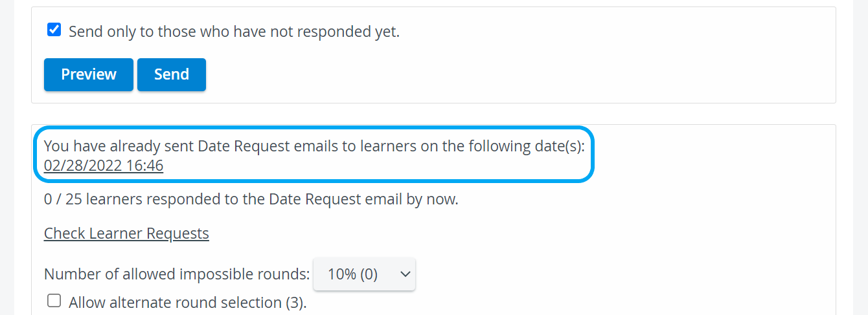The height and width of the screenshot is (315, 868).
Task: Click the chevron arrow of 10% (0) select
Action: tap(405, 274)
